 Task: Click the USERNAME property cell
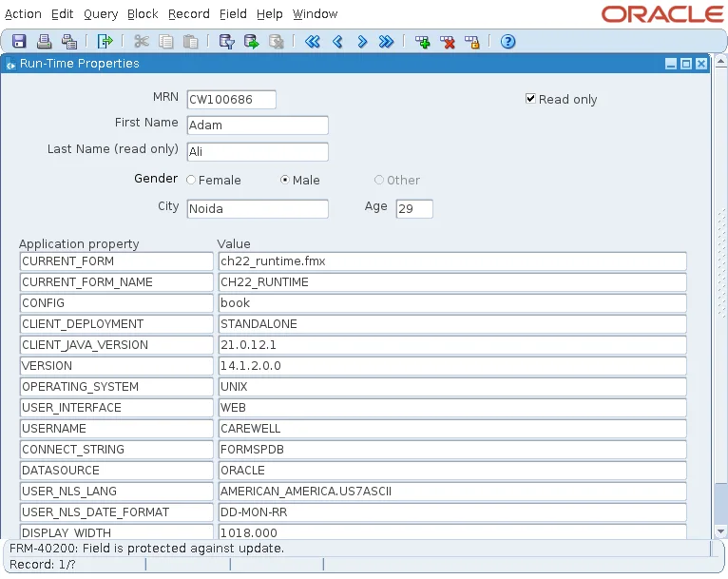click(x=117, y=429)
